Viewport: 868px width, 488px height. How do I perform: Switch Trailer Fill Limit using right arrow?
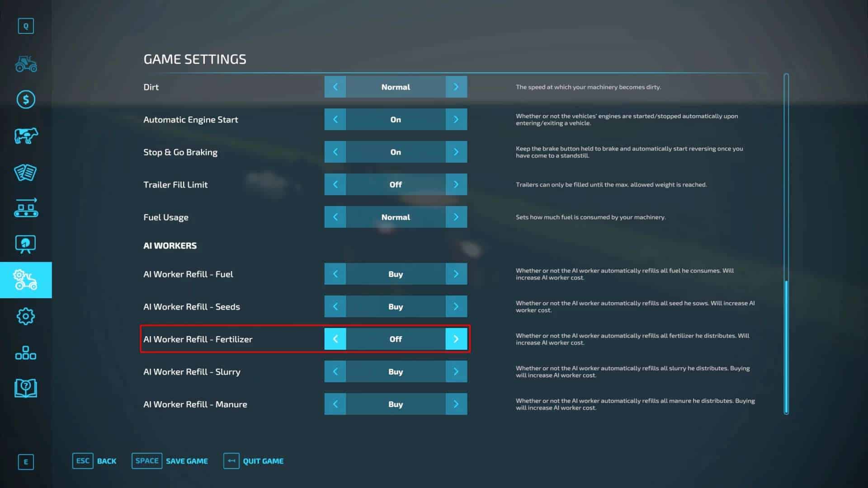coord(456,184)
